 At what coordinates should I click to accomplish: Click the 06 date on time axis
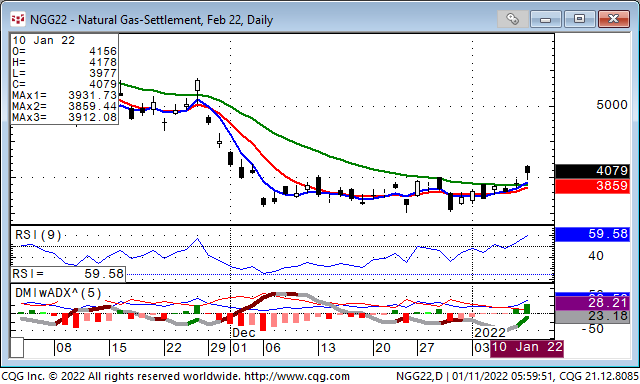pos(273,348)
